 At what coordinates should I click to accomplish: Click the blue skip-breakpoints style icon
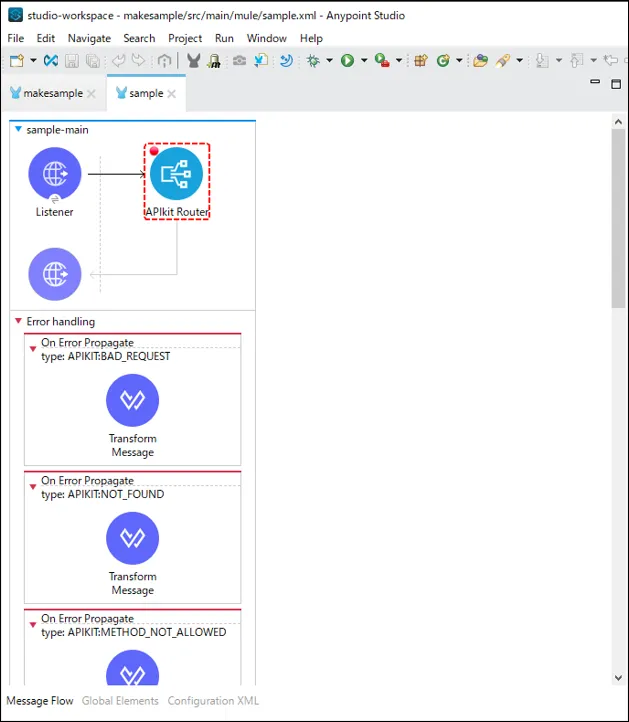tap(286, 60)
